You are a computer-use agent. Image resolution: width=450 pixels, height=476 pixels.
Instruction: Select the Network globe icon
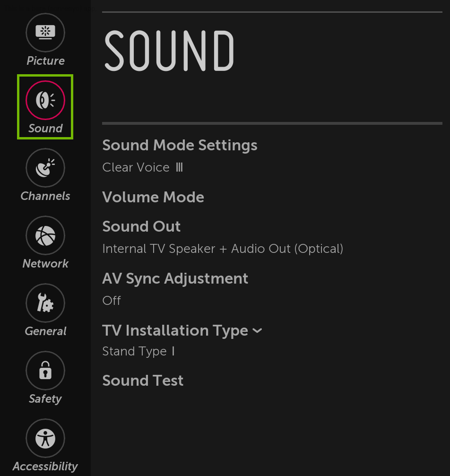tap(45, 235)
